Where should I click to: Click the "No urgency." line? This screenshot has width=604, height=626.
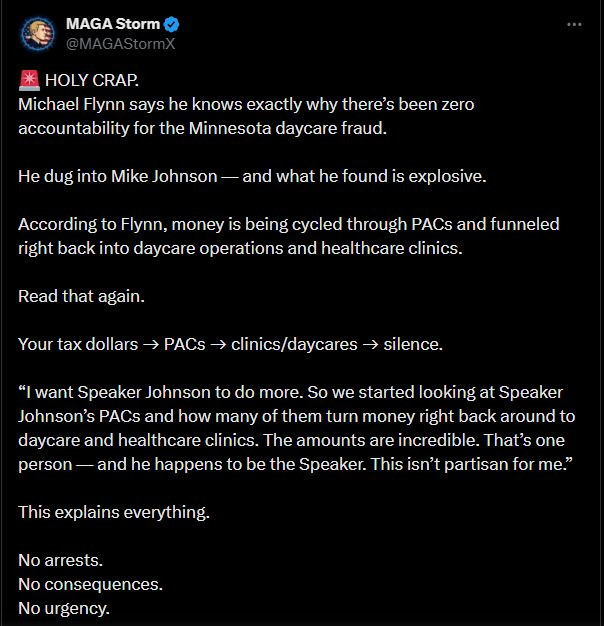click(64, 607)
